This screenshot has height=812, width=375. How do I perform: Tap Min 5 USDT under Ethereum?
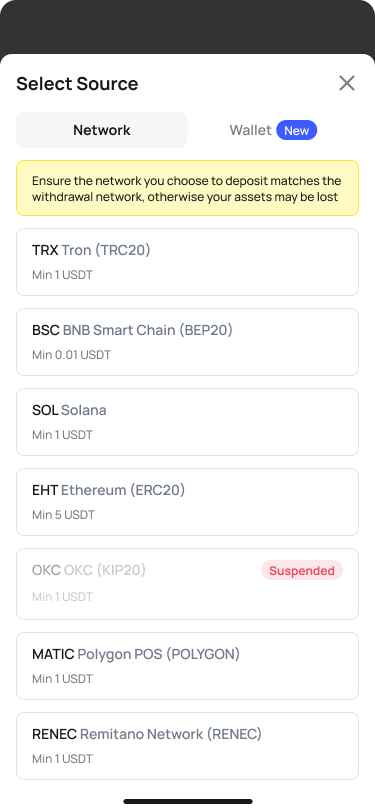(x=64, y=515)
